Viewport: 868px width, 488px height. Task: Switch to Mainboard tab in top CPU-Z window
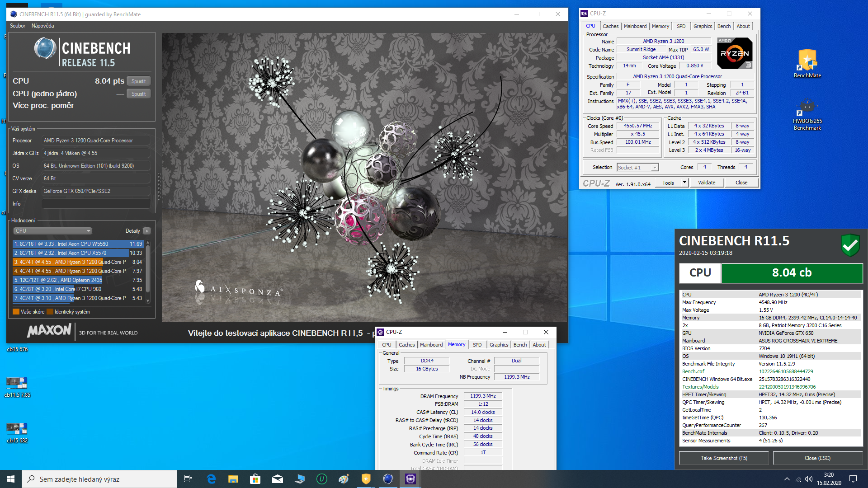point(635,26)
